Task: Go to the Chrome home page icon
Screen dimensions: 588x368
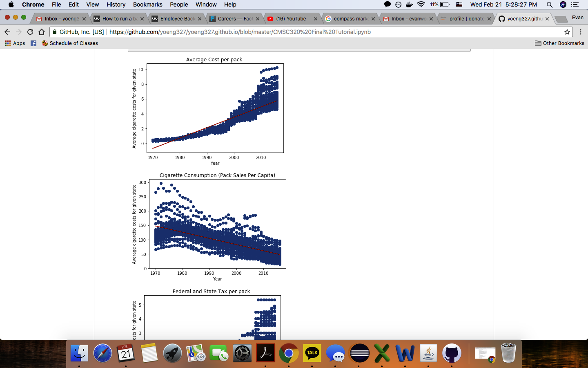Action: [x=42, y=32]
